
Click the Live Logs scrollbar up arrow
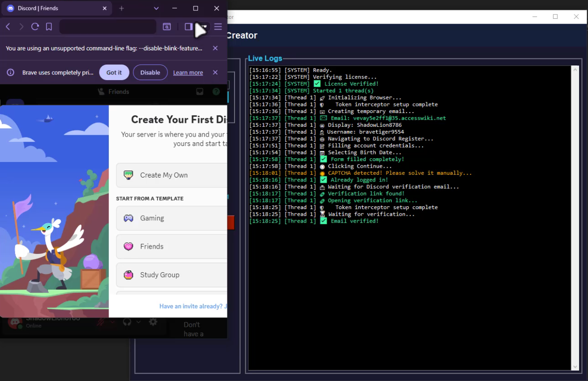[x=575, y=69]
